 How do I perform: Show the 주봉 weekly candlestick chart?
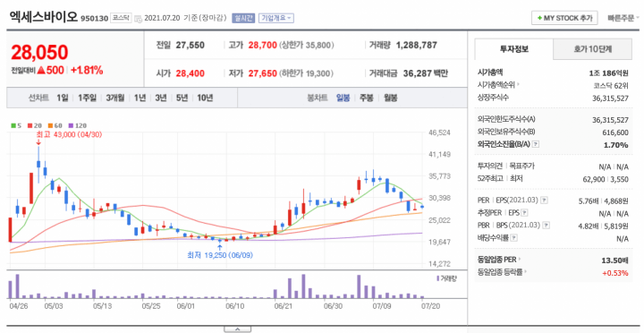pos(367,98)
